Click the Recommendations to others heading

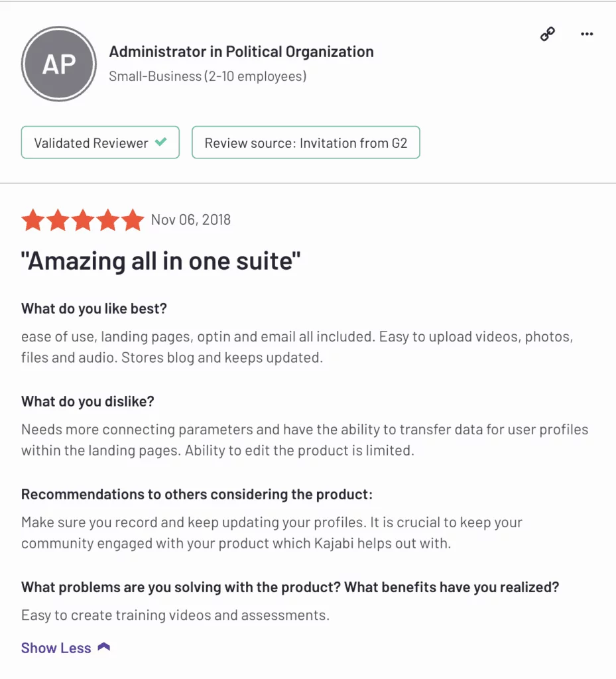[197, 495]
